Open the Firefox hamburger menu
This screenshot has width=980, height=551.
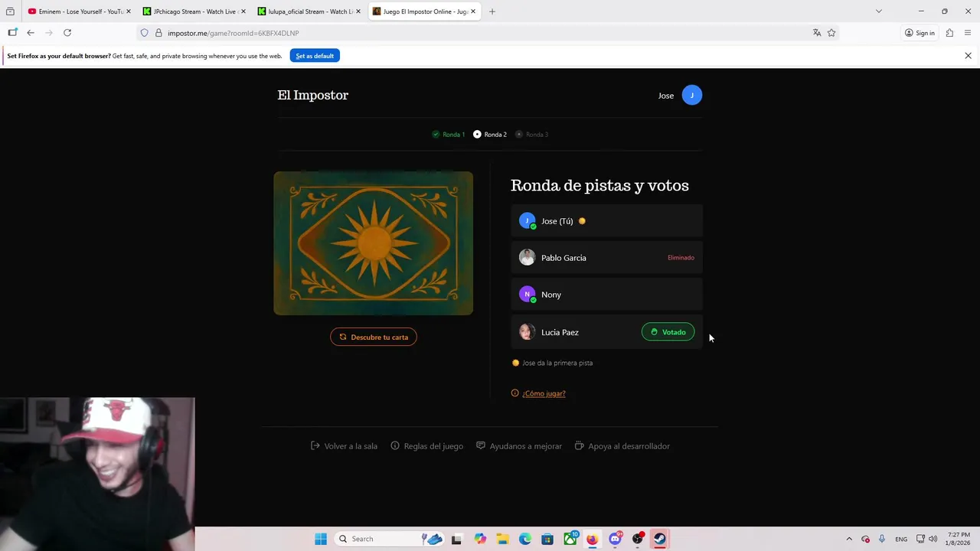click(968, 33)
